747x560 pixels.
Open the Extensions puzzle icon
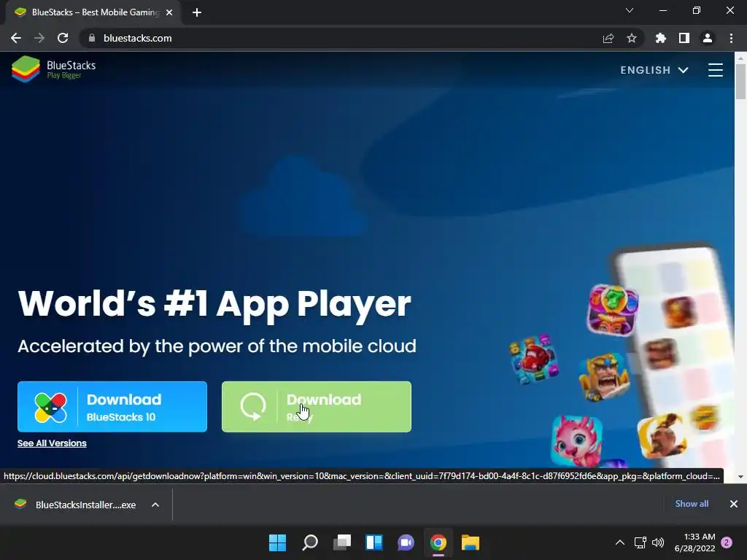[x=661, y=38]
